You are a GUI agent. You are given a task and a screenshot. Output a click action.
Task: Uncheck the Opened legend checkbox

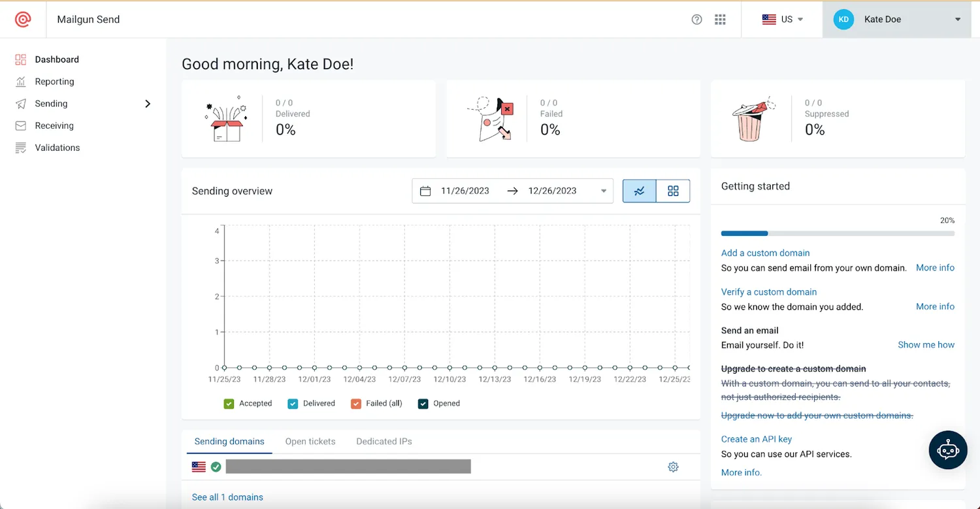tap(423, 404)
